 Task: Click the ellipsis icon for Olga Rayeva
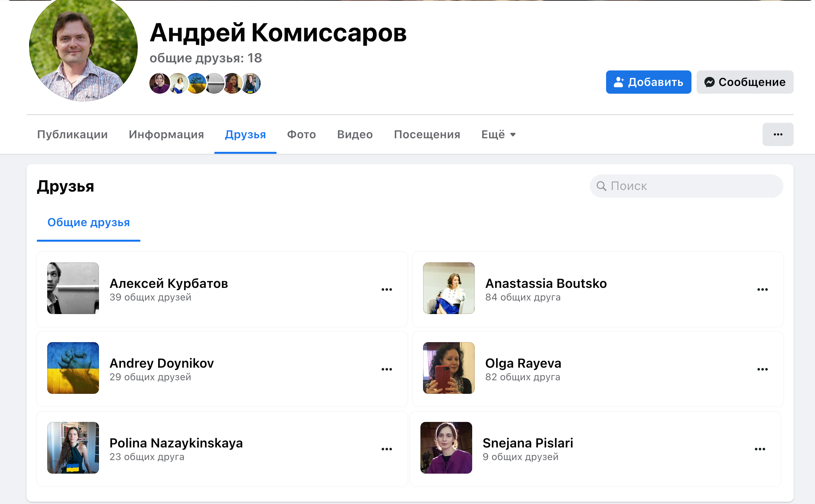coord(762,369)
